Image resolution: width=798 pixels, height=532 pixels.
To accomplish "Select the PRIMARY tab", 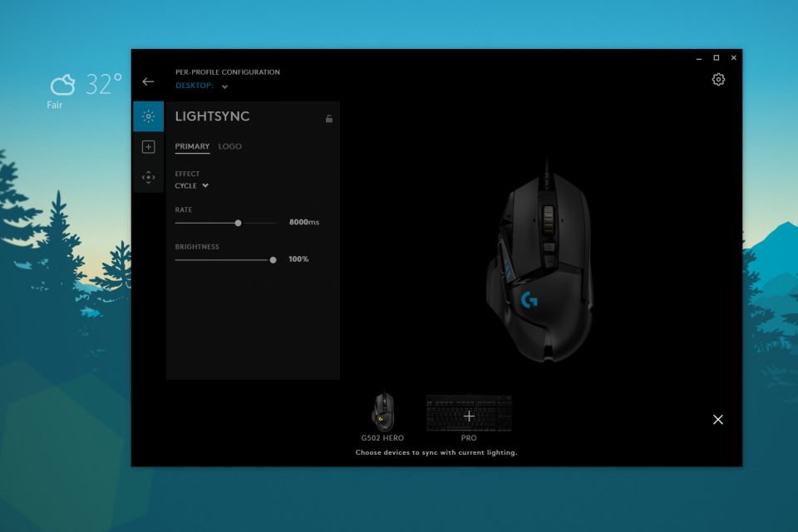I will click(x=192, y=146).
